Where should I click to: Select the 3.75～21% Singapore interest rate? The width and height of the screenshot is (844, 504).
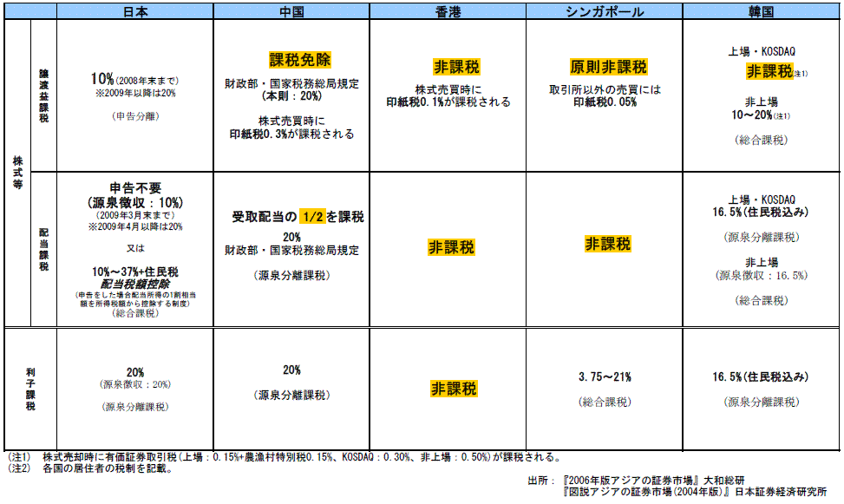pyautogui.click(x=604, y=377)
